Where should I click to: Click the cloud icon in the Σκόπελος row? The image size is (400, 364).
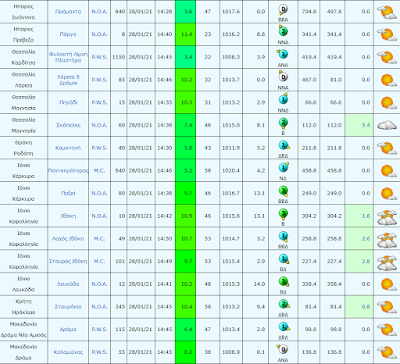pos(387,125)
